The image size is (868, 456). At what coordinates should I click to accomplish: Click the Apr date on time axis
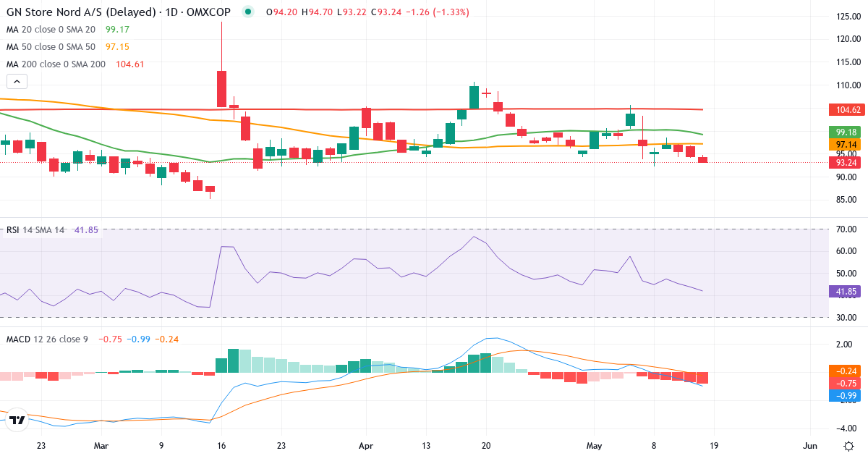[x=365, y=446]
